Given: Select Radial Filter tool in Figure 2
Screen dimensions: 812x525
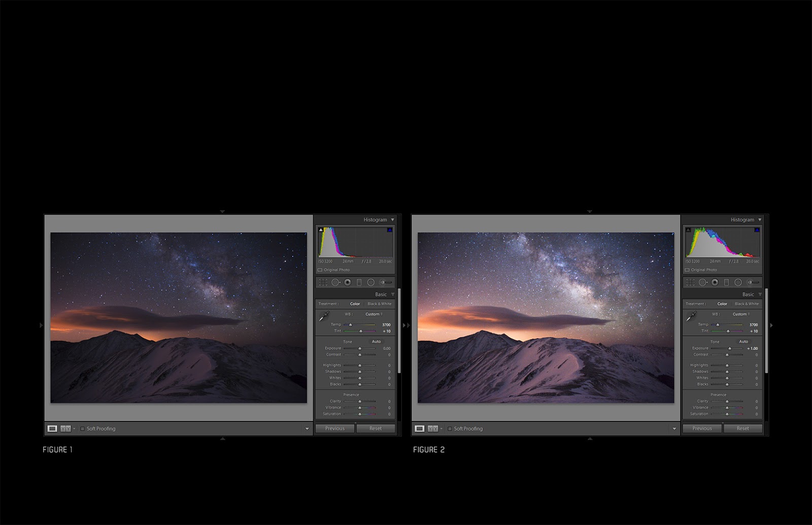Looking at the screenshot, I should (x=738, y=282).
